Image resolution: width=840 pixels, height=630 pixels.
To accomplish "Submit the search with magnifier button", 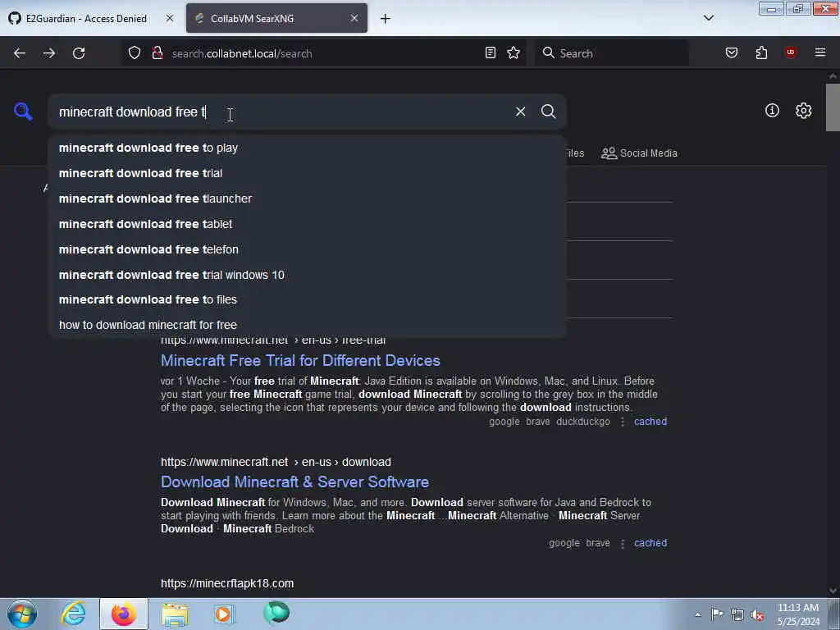I will coord(548,112).
